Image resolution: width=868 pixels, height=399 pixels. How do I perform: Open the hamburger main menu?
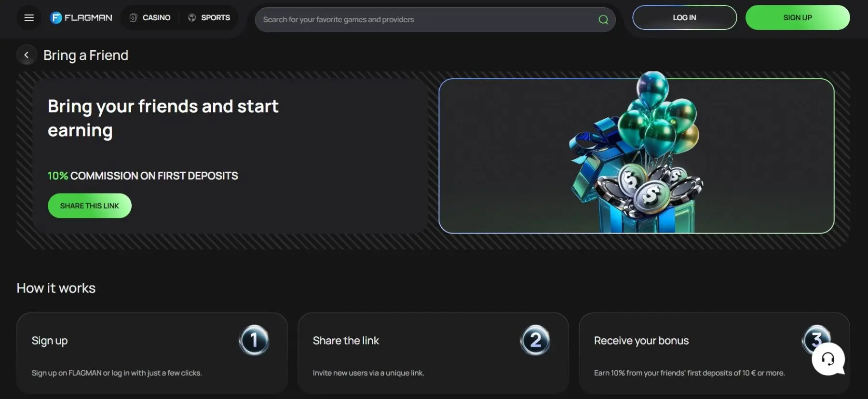[x=29, y=18]
